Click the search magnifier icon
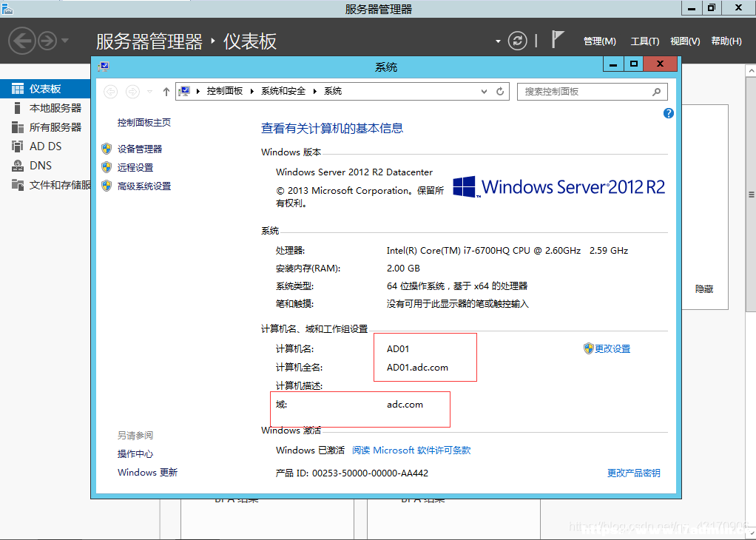 tap(656, 92)
